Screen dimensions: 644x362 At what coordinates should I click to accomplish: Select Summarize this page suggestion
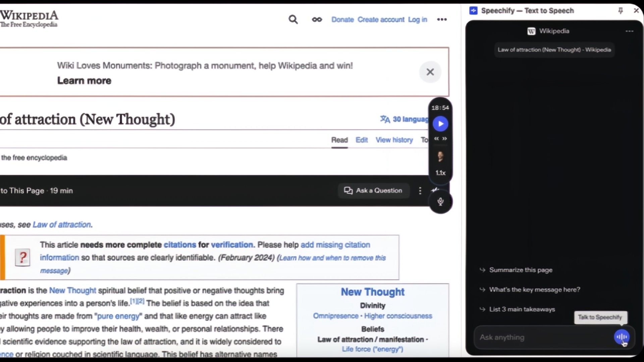pyautogui.click(x=521, y=270)
